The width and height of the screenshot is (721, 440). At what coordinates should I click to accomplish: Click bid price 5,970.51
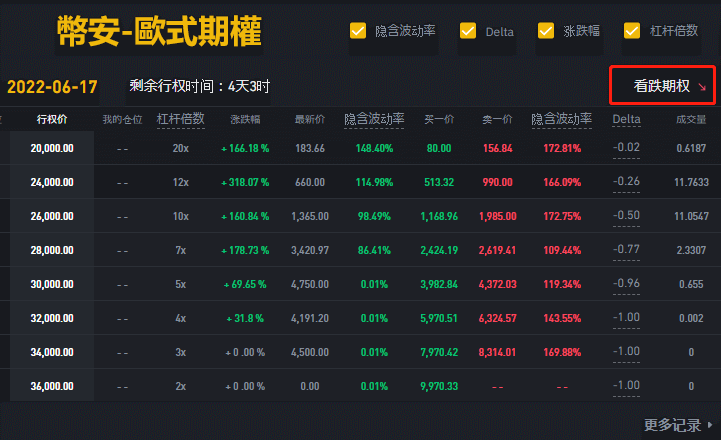point(439,319)
